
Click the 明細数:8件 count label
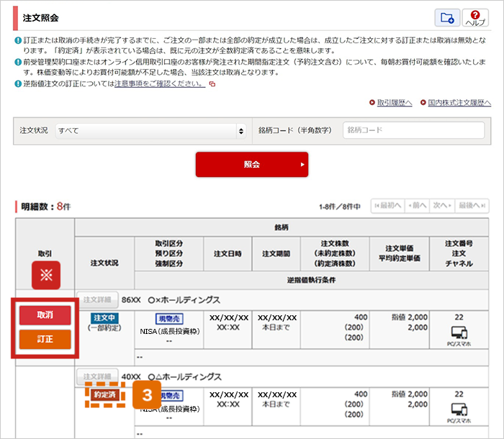pos(45,207)
